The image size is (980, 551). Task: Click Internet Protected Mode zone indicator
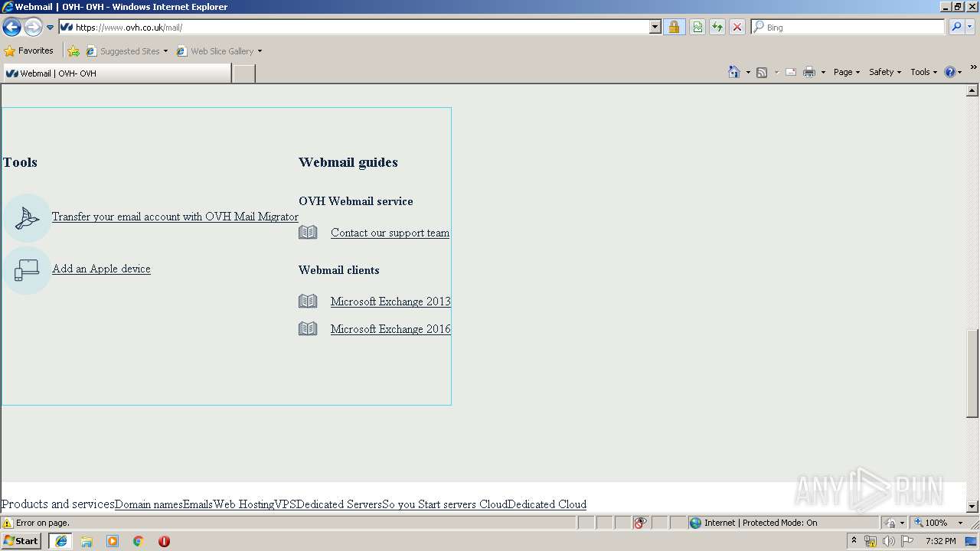click(753, 523)
